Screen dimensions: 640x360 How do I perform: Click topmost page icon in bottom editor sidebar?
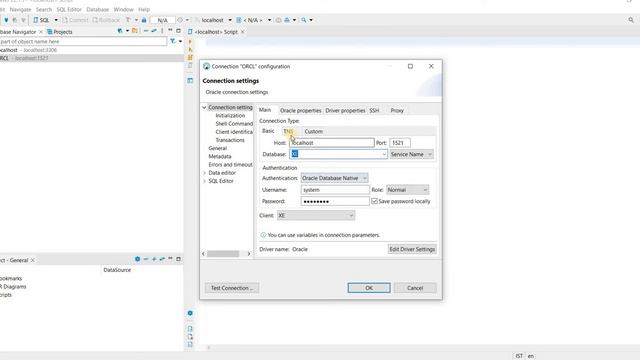pos(190,329)
